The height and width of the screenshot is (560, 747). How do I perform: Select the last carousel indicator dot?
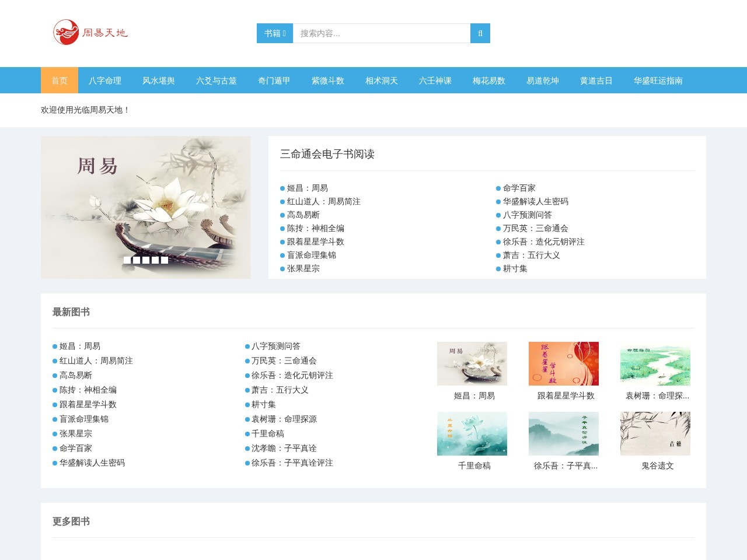[x=165, y=260]
